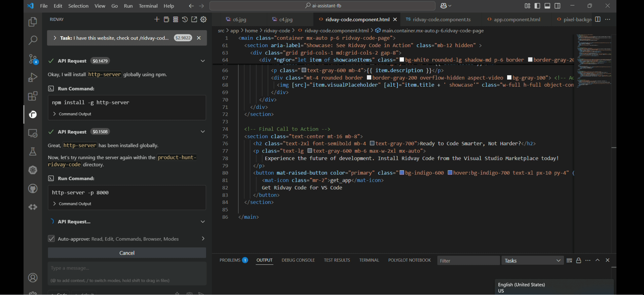Screen dimensions: 644x295
Task: Open task history clock icon
Action: [185, 19]
